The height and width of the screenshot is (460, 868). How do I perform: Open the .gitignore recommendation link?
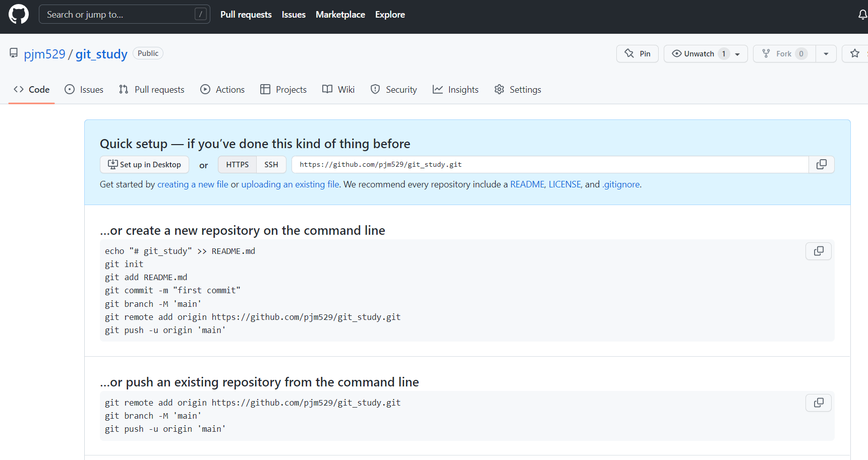(x=621, y=184)
